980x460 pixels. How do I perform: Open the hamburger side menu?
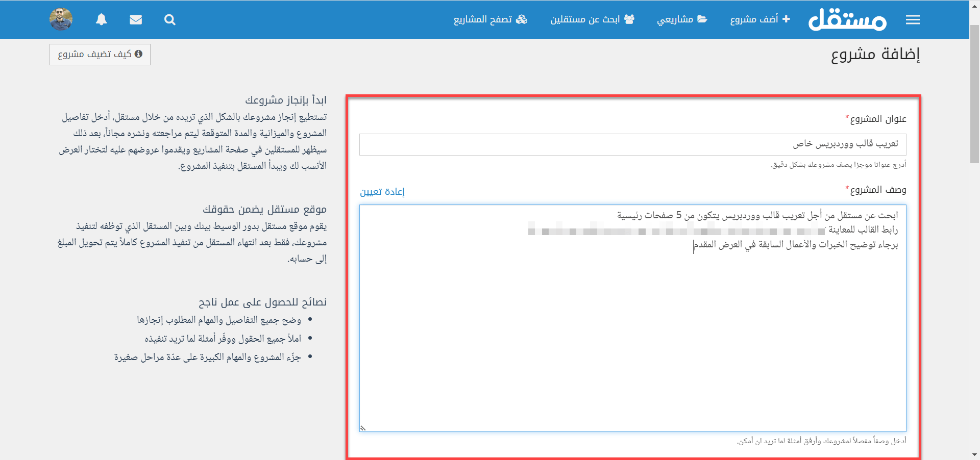pyautogui.click(x=913, y=20)
